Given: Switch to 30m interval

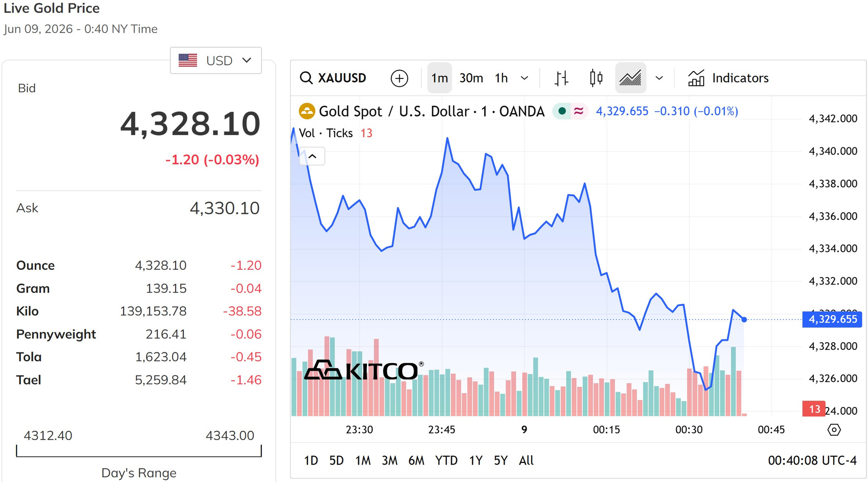Looking at the screenshot, I should click(x=471, y=78).
